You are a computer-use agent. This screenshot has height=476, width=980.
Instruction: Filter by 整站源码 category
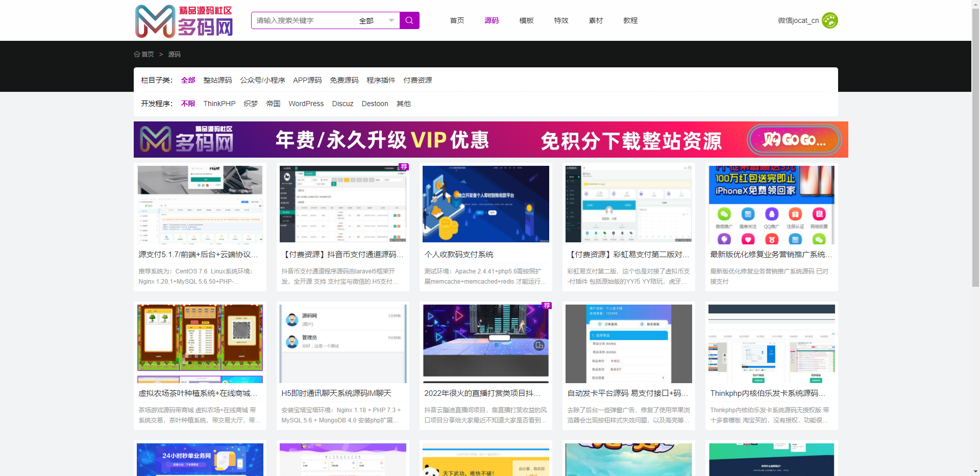(217, 80)
